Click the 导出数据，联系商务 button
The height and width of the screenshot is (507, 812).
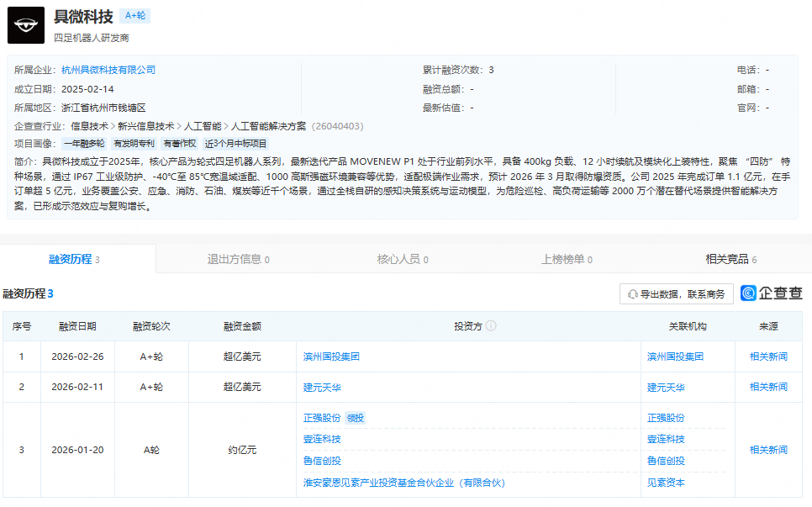676,294
